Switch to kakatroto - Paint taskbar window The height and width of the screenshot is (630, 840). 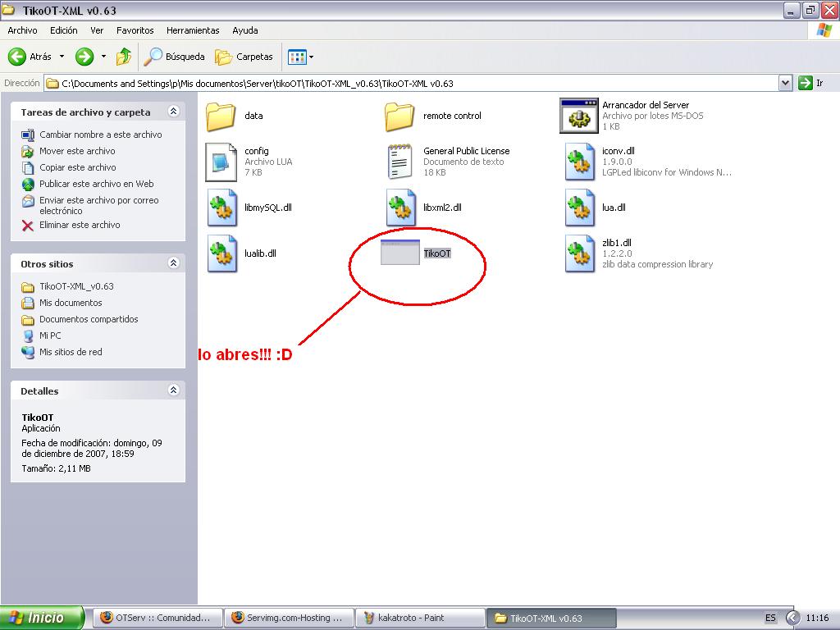(x=421, y=618)
